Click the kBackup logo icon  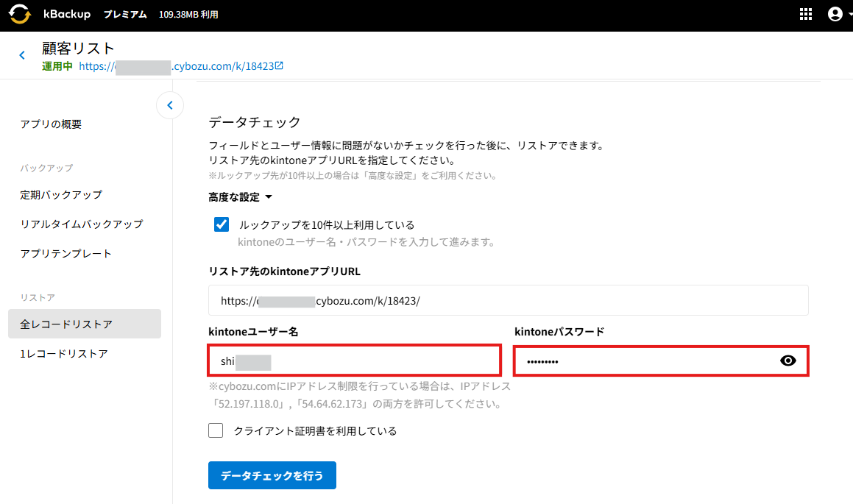(x=20, y=14)
